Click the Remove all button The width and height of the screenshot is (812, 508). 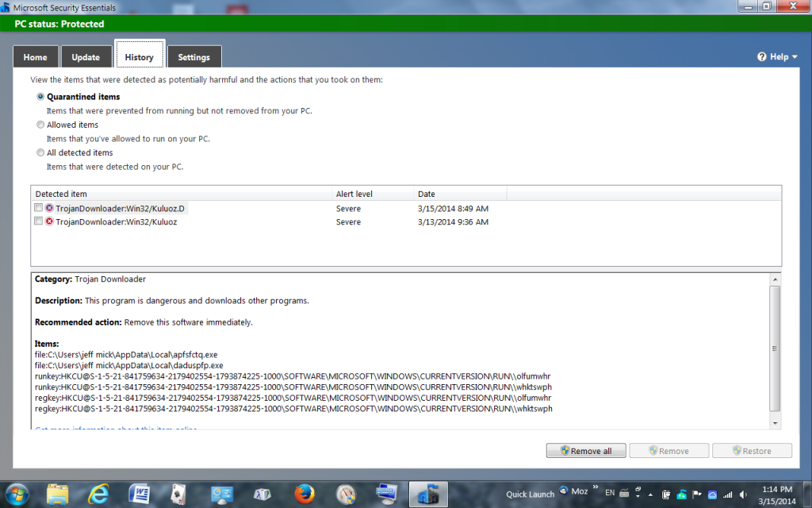tap(586, 451)
